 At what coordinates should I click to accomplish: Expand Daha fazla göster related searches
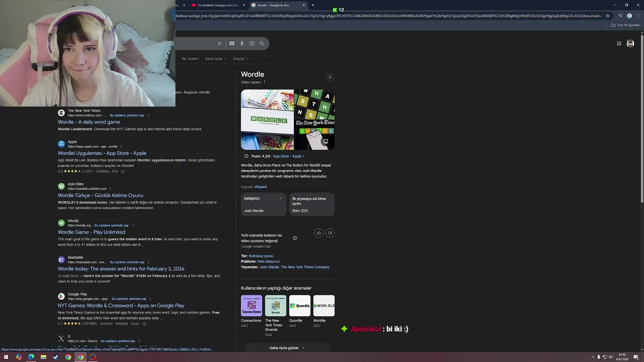pyautogui.click(x=287, y=348)
